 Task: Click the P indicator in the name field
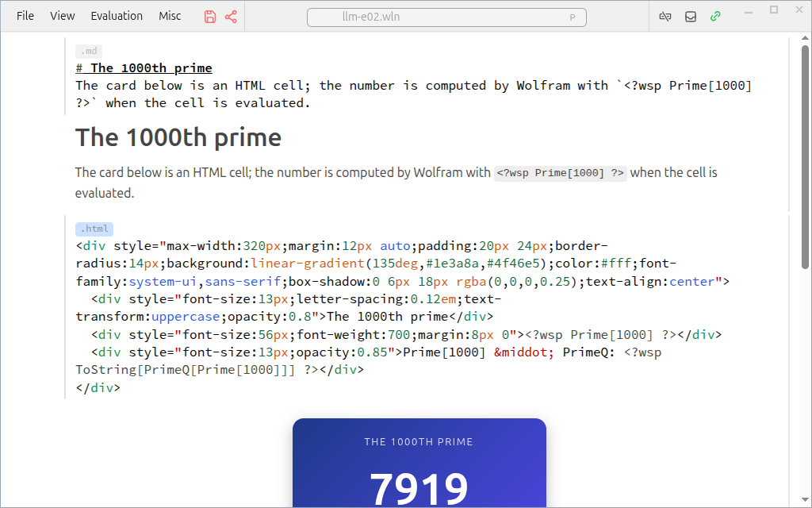coord(573,17)
